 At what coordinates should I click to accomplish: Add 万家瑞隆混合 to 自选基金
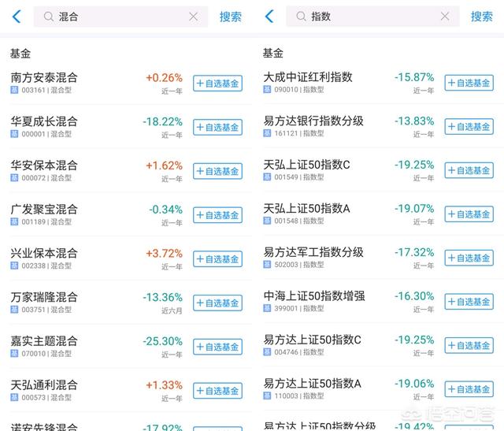tap(217, 303)
